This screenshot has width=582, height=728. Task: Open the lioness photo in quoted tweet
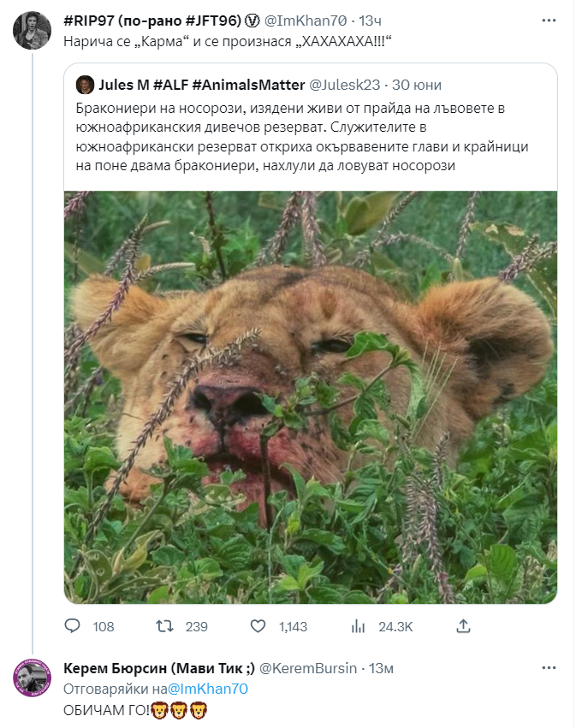coord(310,397)
